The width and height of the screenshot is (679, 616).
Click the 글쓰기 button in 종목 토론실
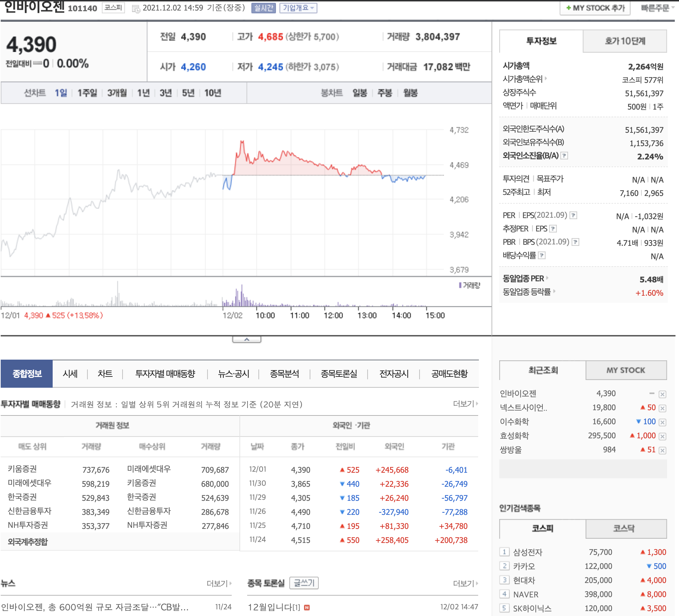point(304,583)
